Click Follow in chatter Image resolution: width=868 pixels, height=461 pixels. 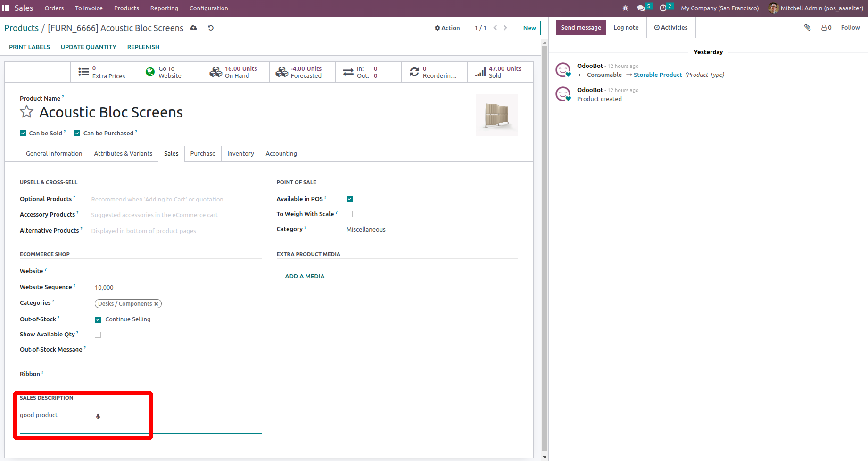pyautogui.click(x=850, y=27)
